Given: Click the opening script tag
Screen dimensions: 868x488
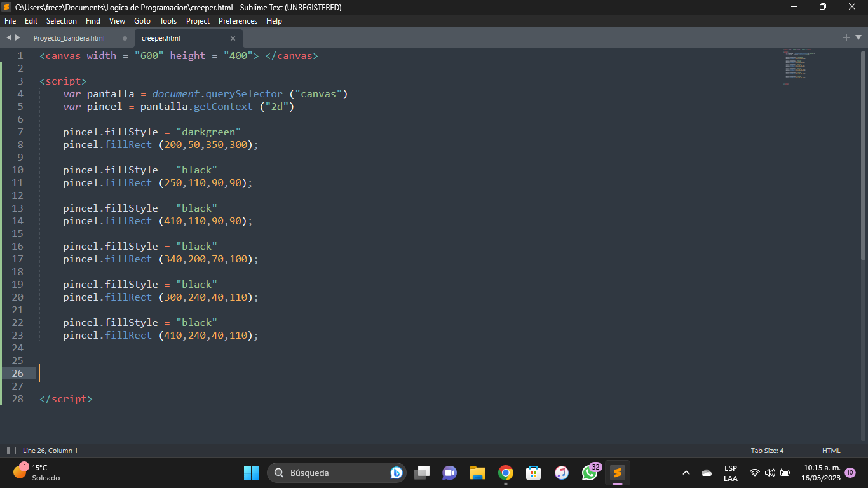Looking at the screenshot, I should point(63,81).
